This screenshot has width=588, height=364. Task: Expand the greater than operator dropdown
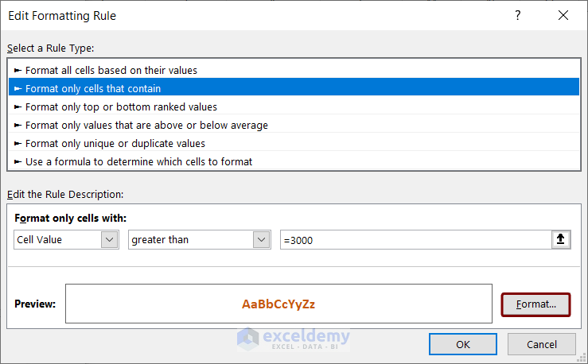pos(261,239)
